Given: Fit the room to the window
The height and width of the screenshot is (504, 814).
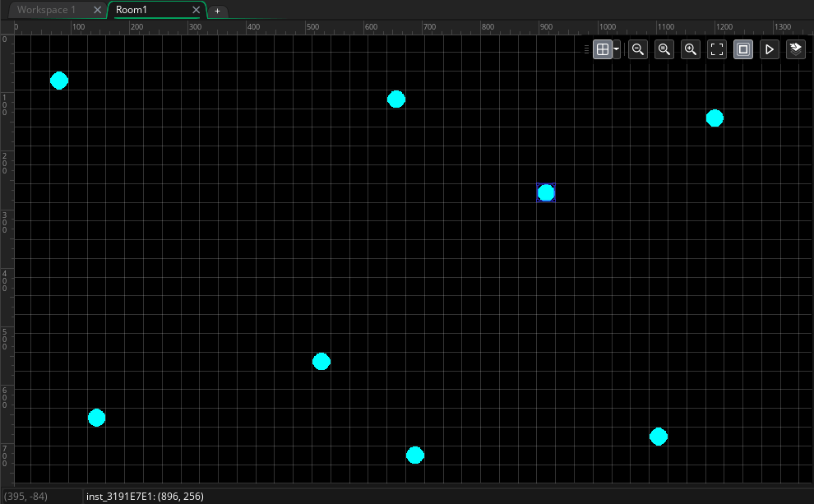Looking at the screenshot, I should click(x=717, y=50).
